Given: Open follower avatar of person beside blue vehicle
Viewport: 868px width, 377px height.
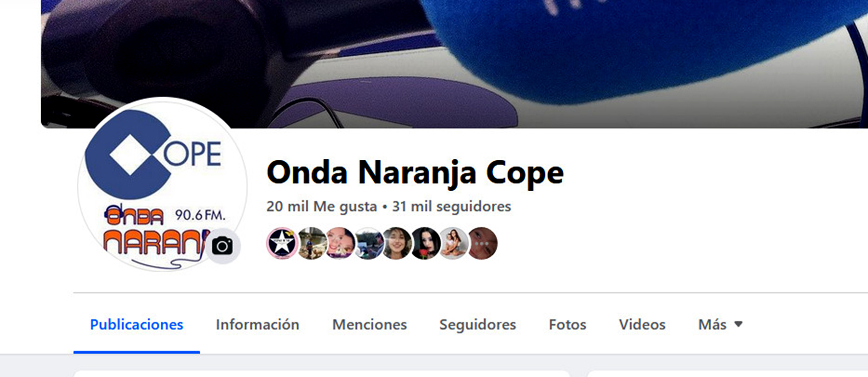Looking at the screenshot, I should pyautogui.click(x=368, y=243).
